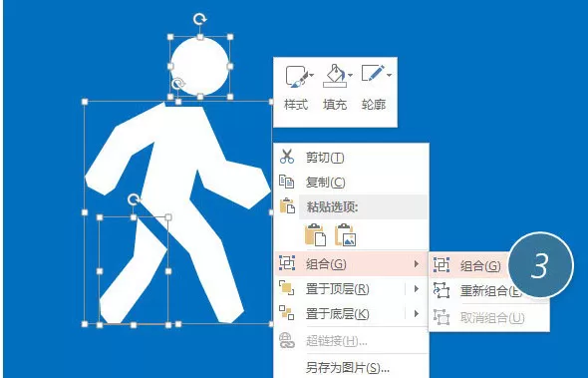Choose 另存为图片(S)... menu item

click(x=352, y=367)
